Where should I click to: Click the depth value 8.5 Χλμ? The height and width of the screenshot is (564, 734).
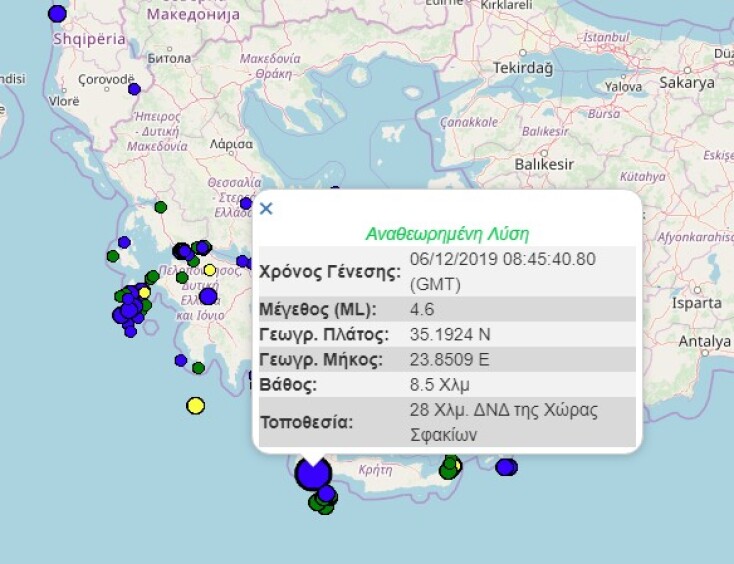point(440,384)
